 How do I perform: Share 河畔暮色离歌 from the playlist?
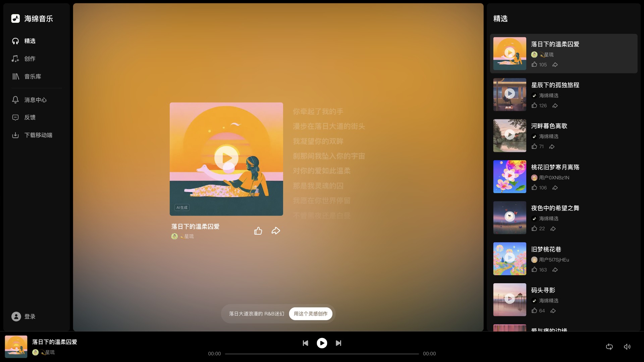point(552,147)
